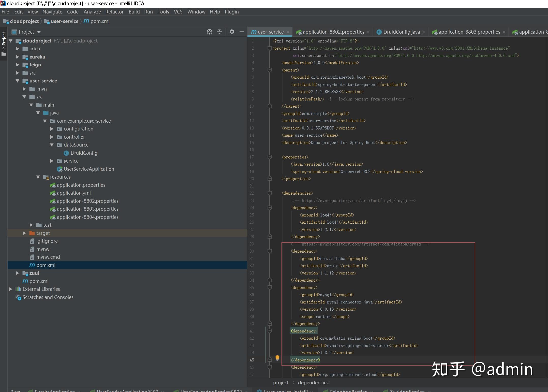Collapse the dataSource package
Screen dimensions: 548x392
tap(52, 145)
